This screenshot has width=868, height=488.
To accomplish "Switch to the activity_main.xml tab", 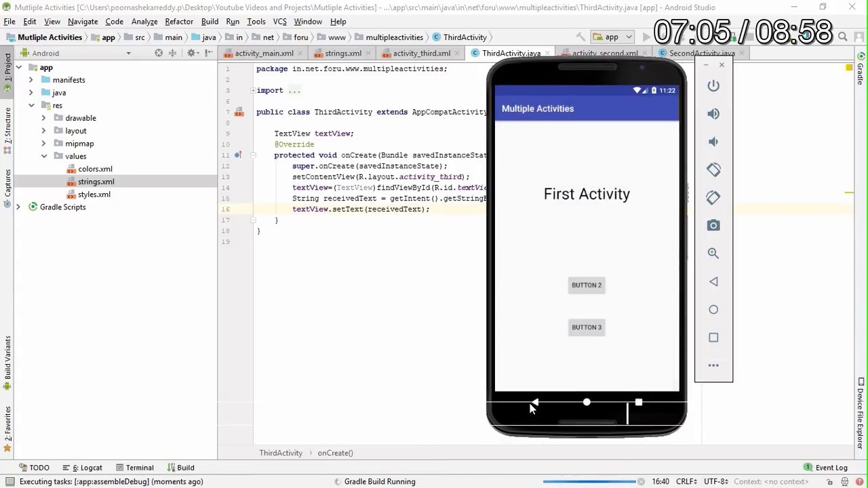I will 264,53.
